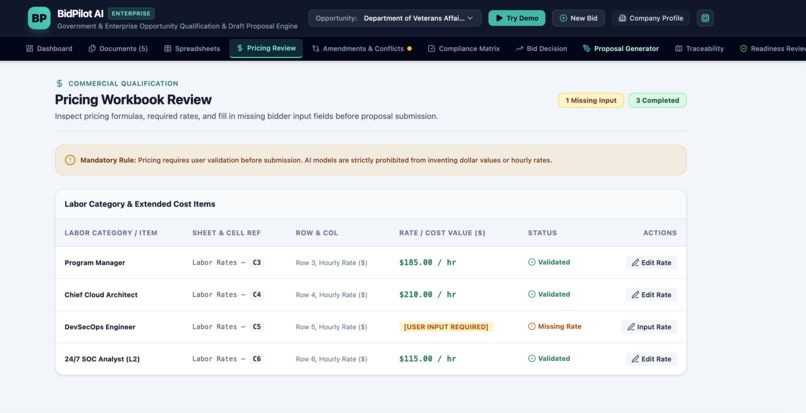Go to the Spreadsheets tab
The width and height of the screenshot is (806, 413).
click(192, 48)
